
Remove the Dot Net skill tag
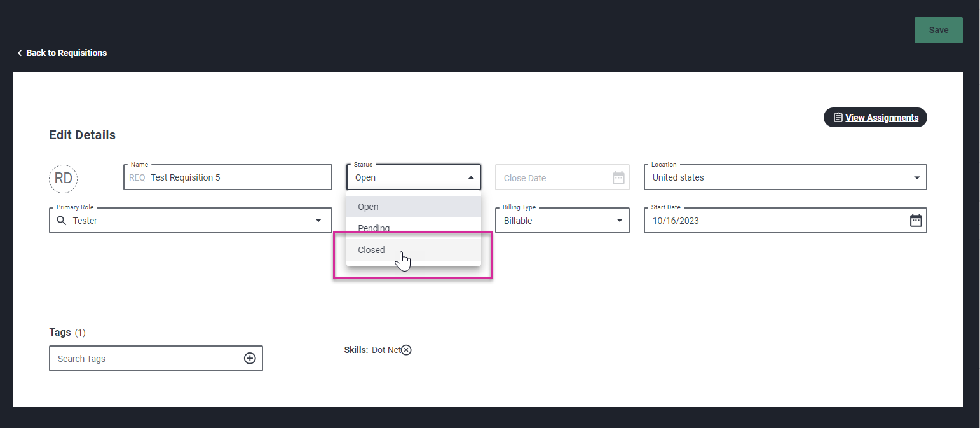tap(407, 350)
